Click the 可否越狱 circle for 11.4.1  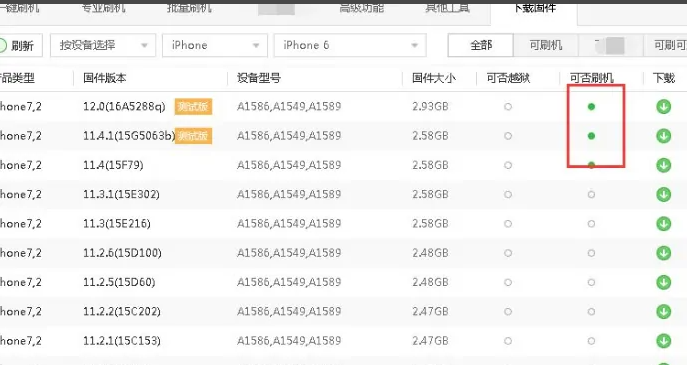(x=508, y=136)
